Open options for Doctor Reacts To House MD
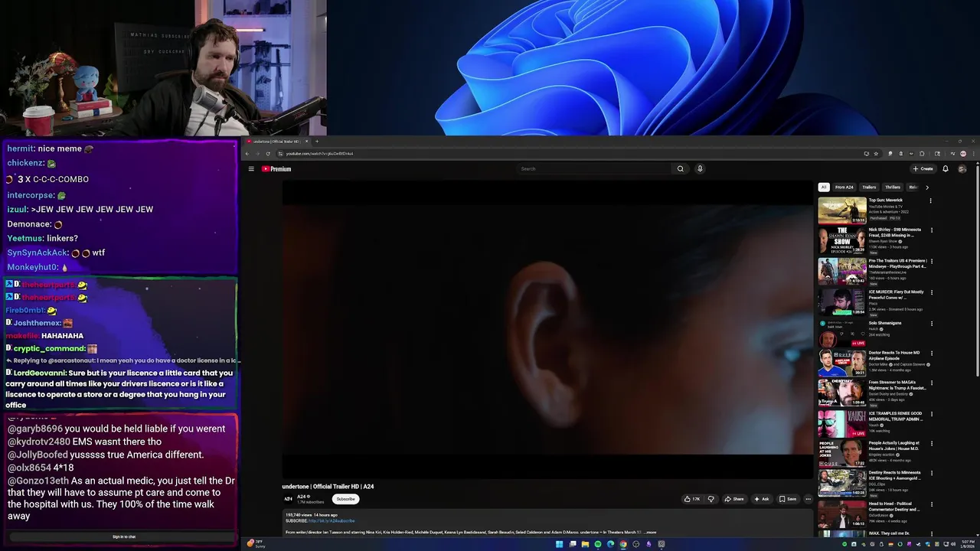980x551 pixels. (931, 354)
